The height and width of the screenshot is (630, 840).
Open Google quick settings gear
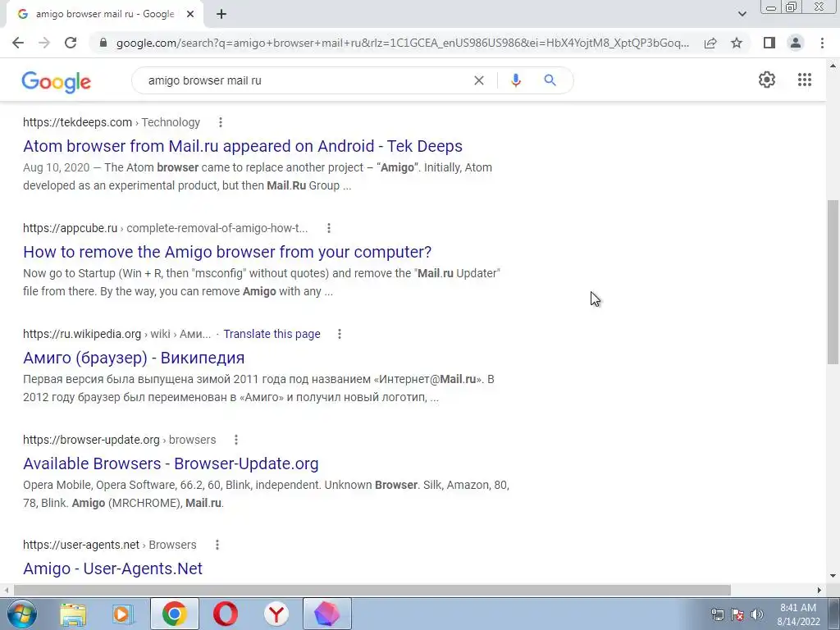point(767,80)
